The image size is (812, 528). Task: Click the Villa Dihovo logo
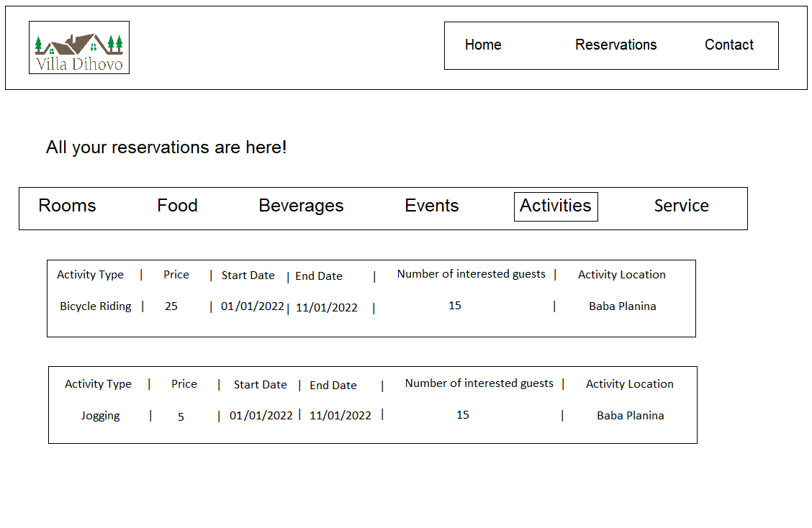[79, 47]
